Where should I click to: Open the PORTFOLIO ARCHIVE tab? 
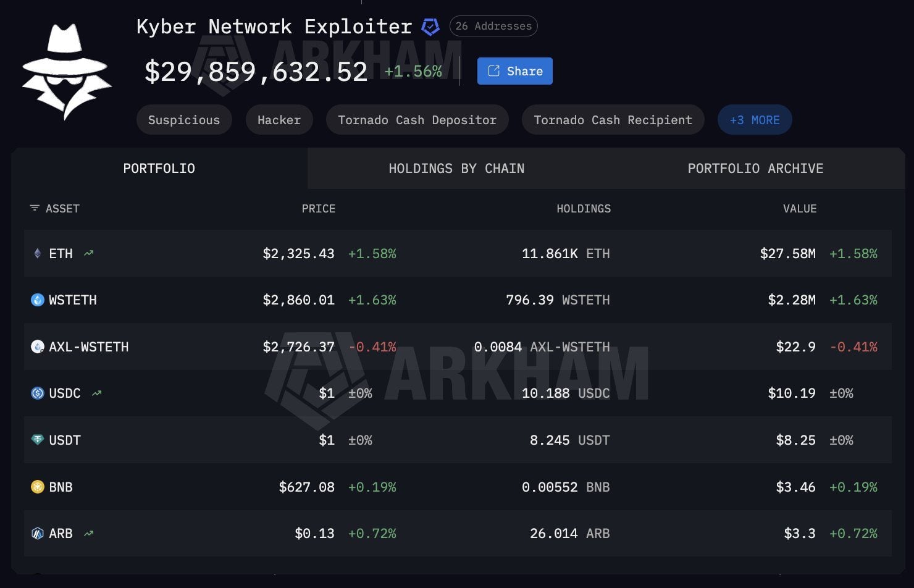coord(755,168)
